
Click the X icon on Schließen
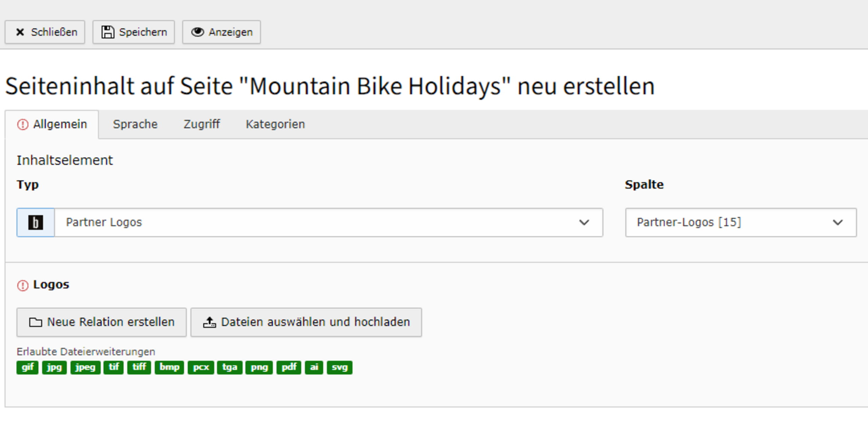20,32
